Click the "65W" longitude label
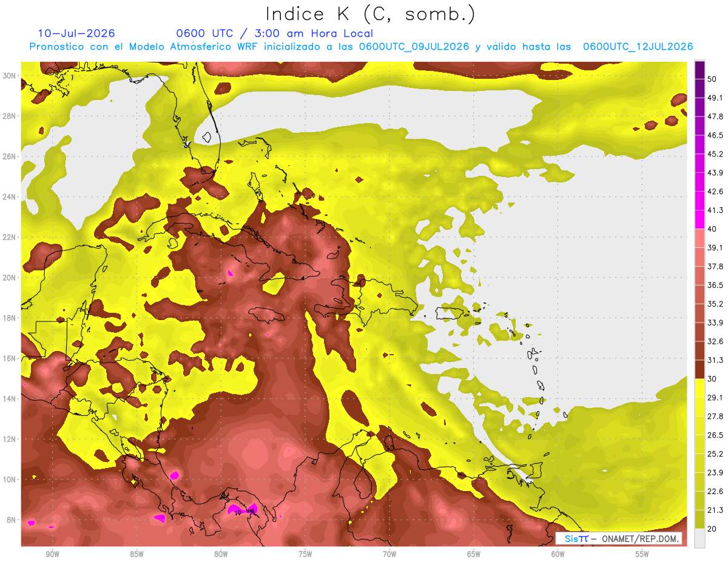Screen dimensions: 728x562 pos(474,554)
